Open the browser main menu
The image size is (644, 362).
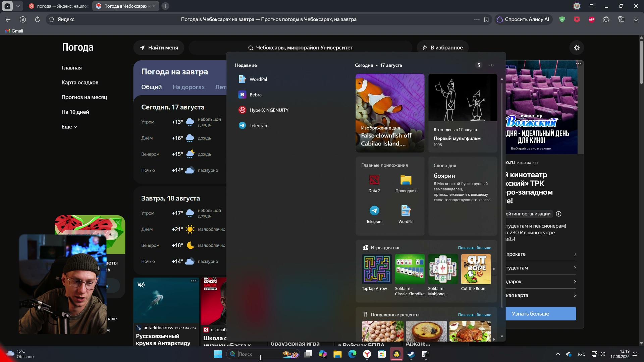point(592,6)
